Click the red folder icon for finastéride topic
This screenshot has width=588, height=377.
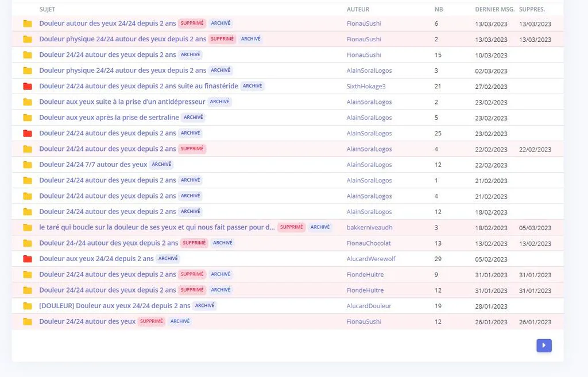28,86
